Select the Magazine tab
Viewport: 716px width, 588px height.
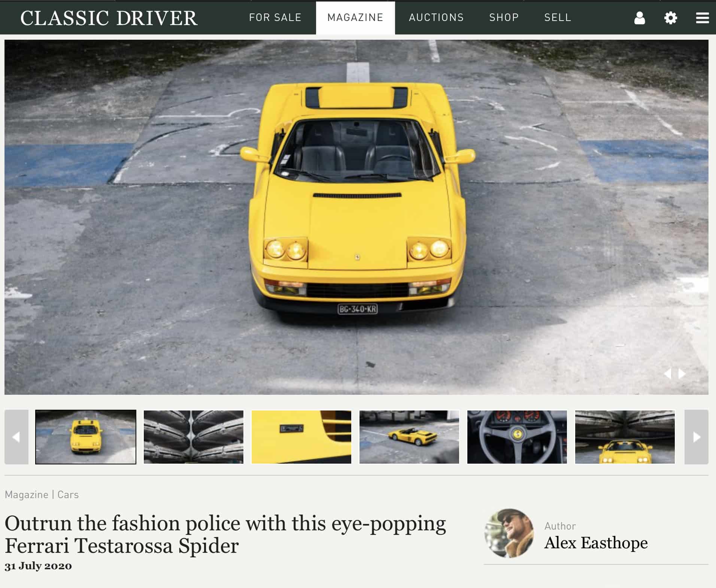355,18
